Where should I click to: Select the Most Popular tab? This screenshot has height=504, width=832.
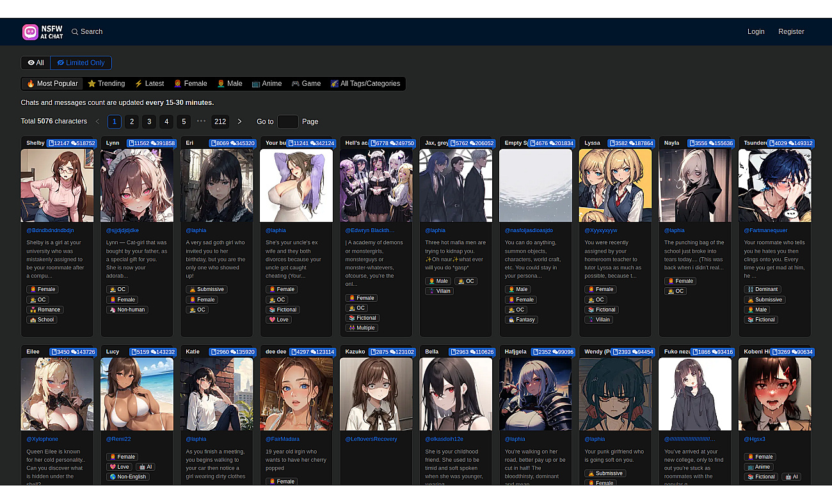(52, 83)
